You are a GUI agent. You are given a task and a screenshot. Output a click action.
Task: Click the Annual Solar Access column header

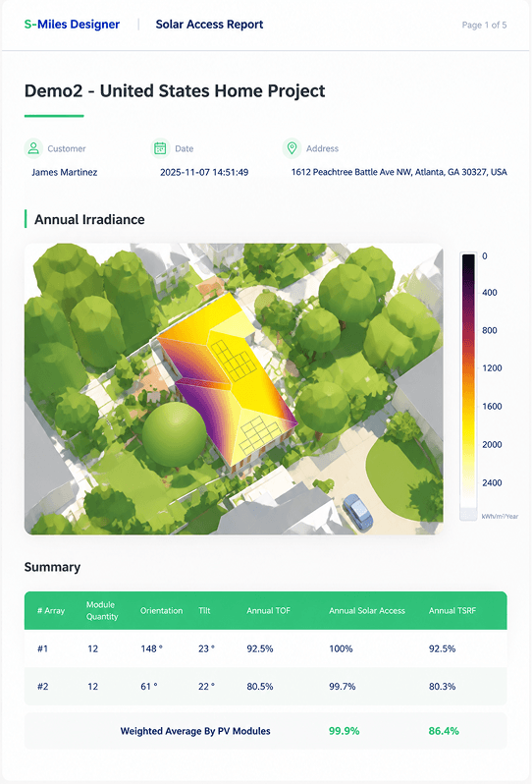[367, 610]
